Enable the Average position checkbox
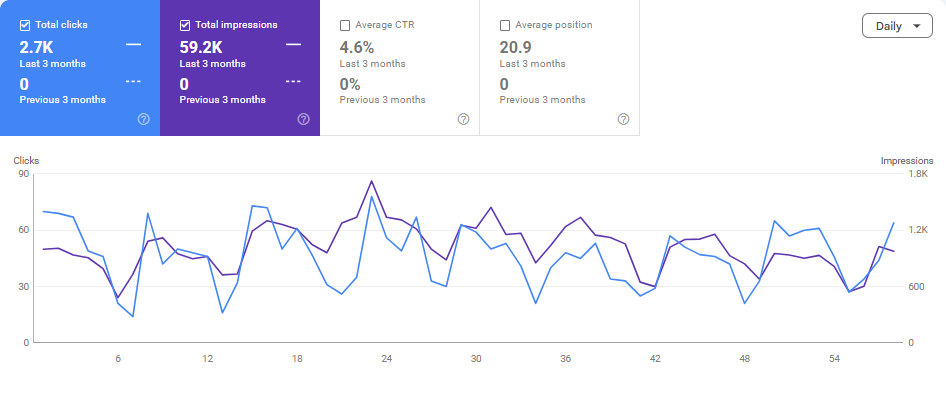946x397 pixels. click(505, 25)
